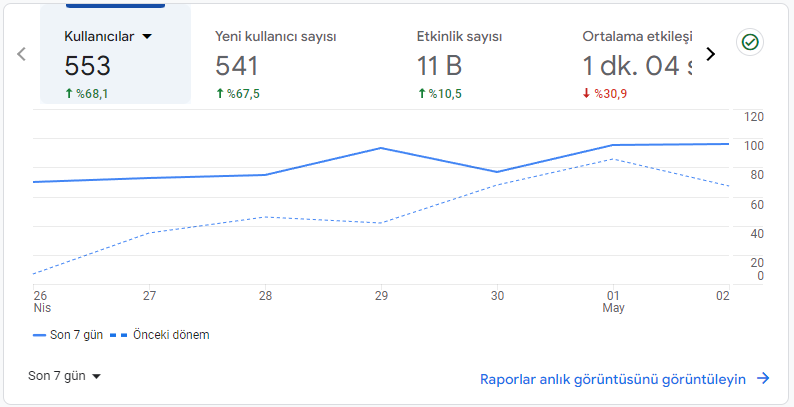This screenshot has height=407, width=794.
Task: Click the solid line peak at 29
Action: point(381,148)
